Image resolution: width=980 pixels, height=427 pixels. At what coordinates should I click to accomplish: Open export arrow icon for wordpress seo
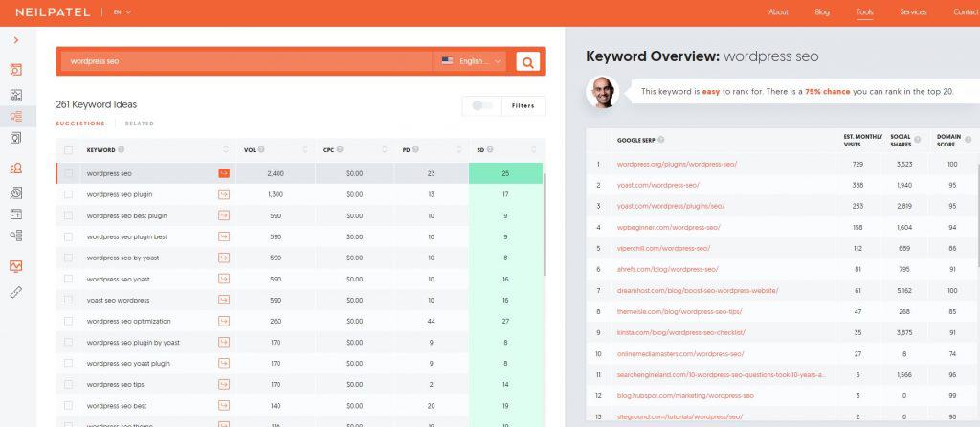224,173
